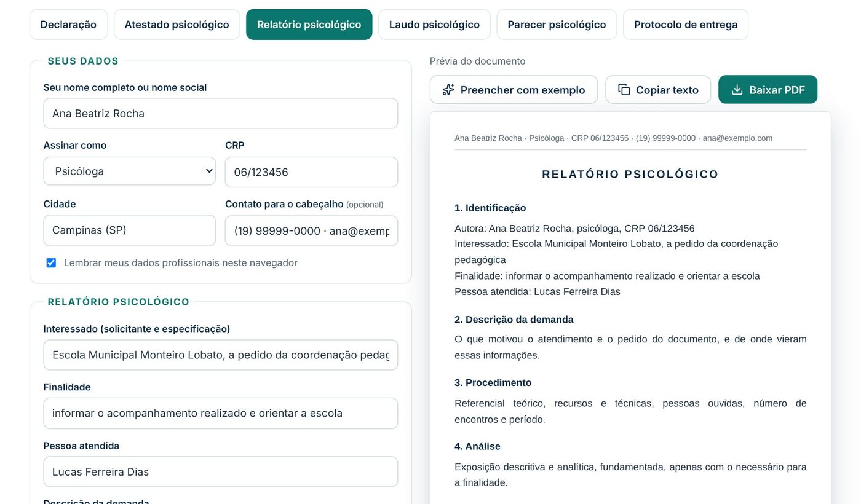Click the preview header line with ana@exemplo.com
The height and width of the screenshot is (504, 861).
pyautogui.click(x=613, y=138)
